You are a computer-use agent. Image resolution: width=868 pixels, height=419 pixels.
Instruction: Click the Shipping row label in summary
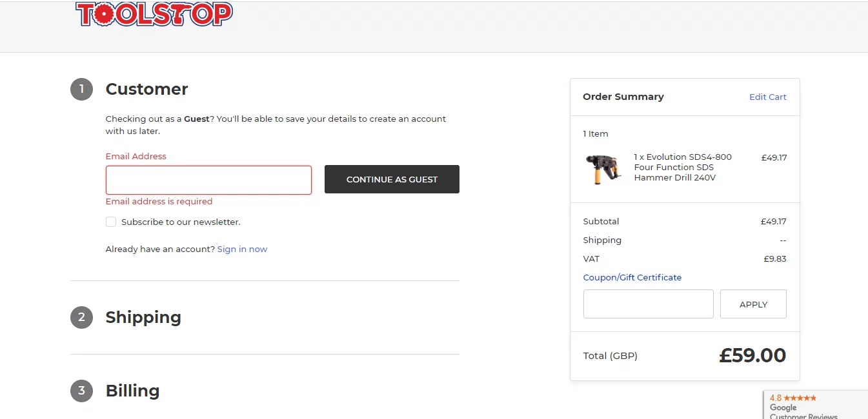(x=602, y=240)
